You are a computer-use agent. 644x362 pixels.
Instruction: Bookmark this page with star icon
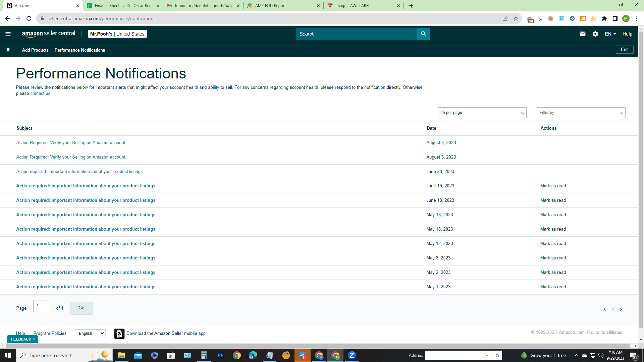tap(516, 18)
